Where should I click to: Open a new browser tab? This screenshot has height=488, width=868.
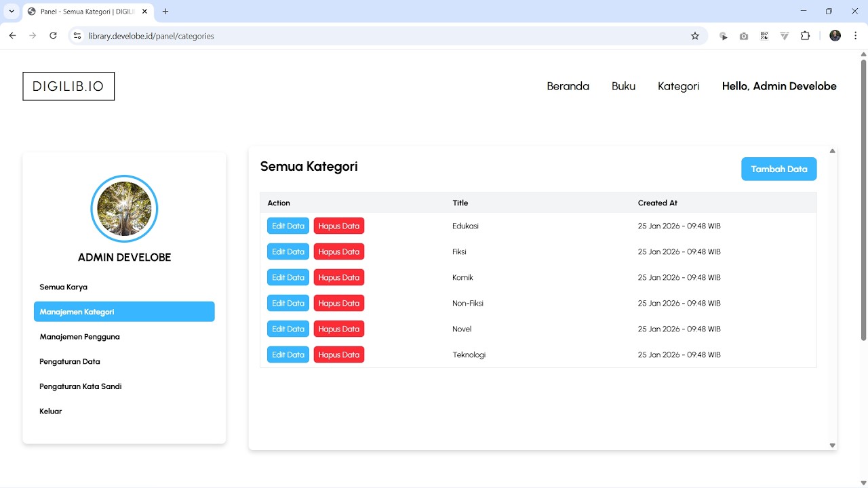click(x=165, y=12)
